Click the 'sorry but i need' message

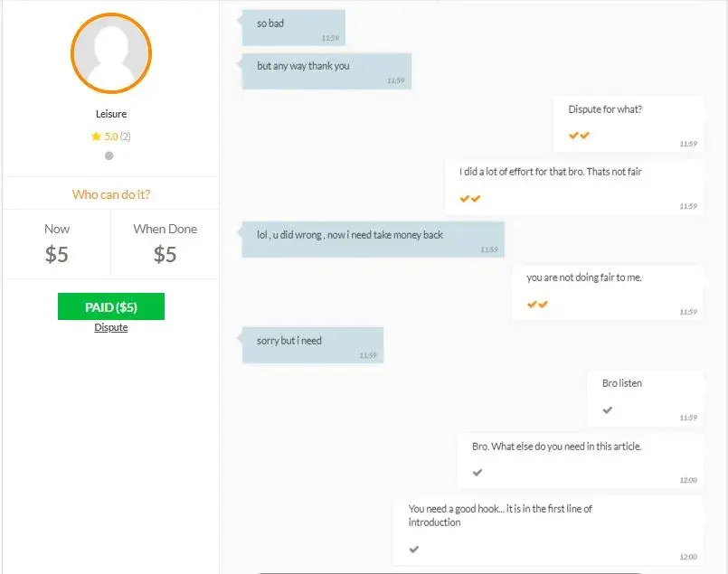tap(313, 344)
